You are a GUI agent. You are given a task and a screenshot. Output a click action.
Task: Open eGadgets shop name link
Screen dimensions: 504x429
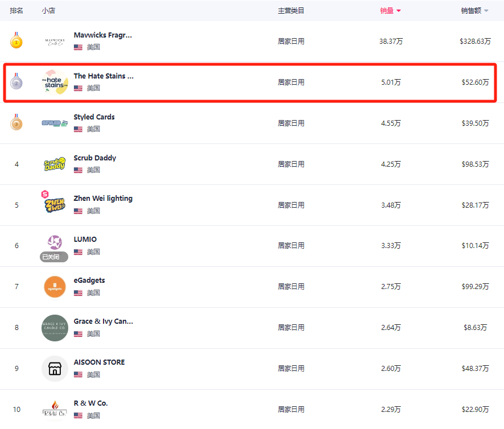tap(89, 280)
